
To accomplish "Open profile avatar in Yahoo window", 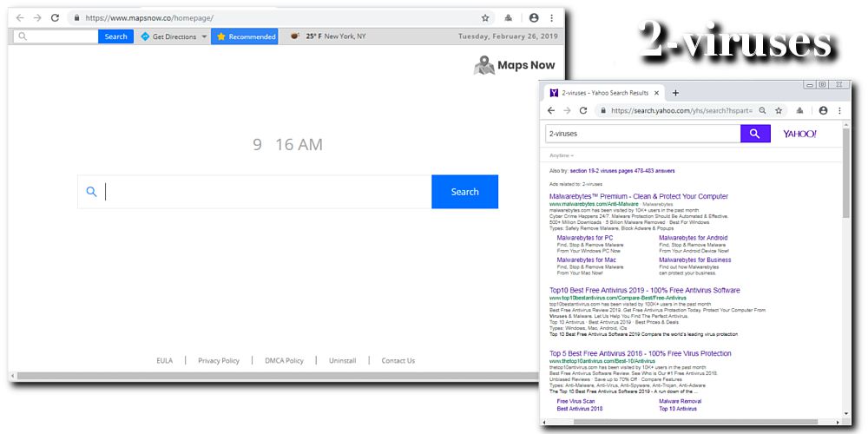I will (823, 111).
